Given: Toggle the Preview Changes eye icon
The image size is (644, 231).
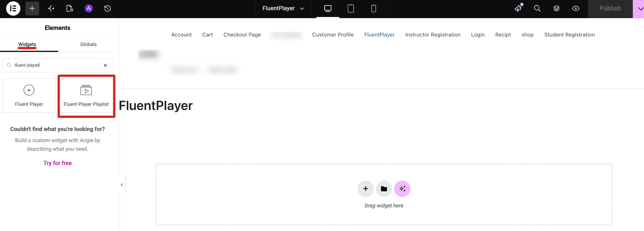Looking at the screenshot, I should click(x=576, y=8).
